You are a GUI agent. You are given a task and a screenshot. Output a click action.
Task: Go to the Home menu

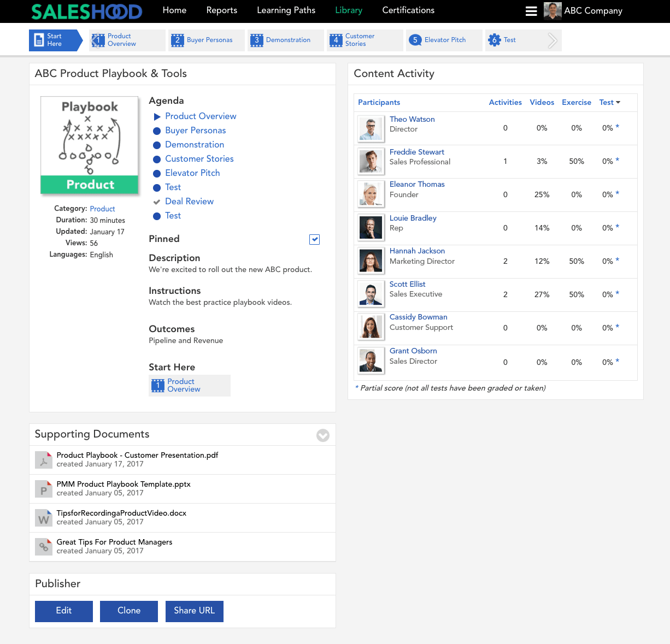coord(174,10)
